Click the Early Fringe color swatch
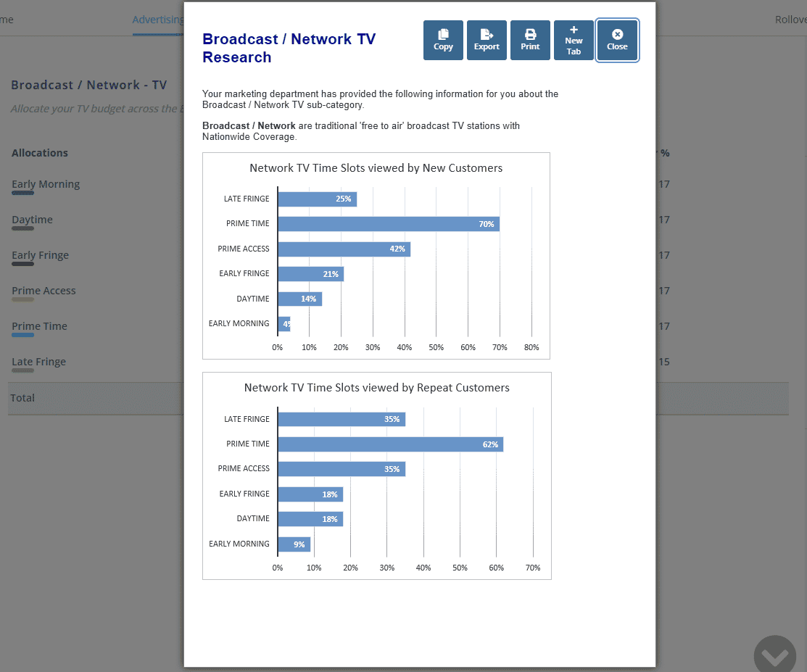Image resolution: width=807 pixels, height=672 pixels. (x=22, y=265)
